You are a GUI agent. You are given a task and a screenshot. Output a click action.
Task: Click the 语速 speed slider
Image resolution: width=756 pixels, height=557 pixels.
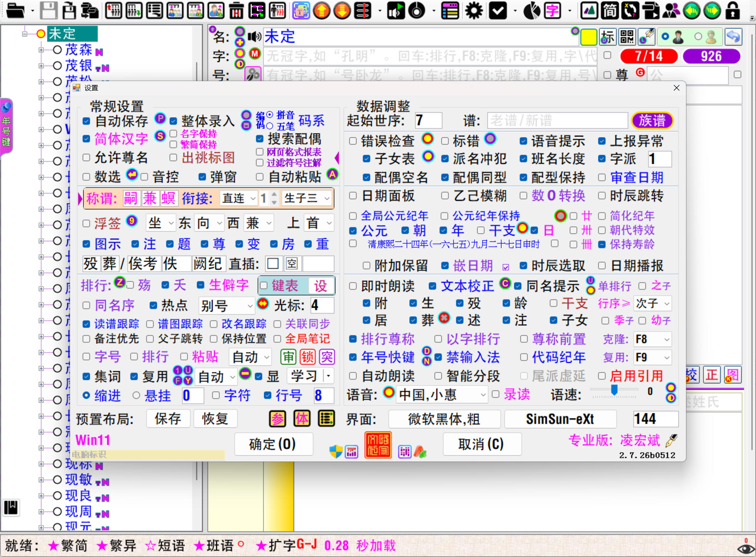[x=614, y=391]
